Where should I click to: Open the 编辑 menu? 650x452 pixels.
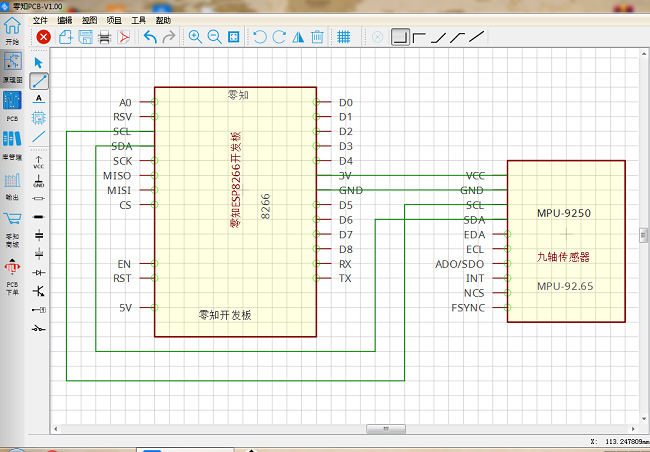point(65,20)
